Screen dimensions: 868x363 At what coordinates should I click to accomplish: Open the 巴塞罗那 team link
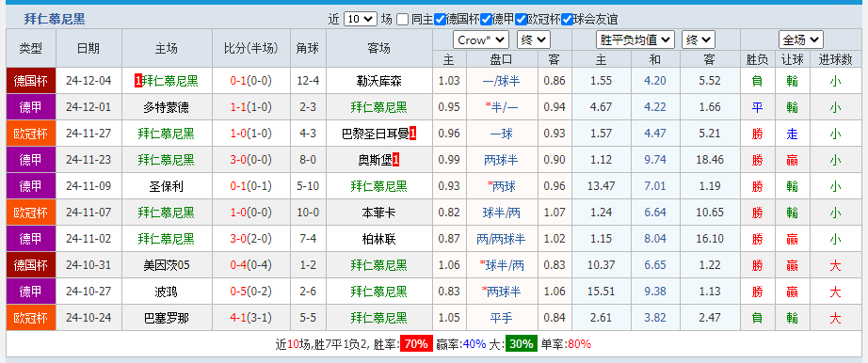point(166,318)
